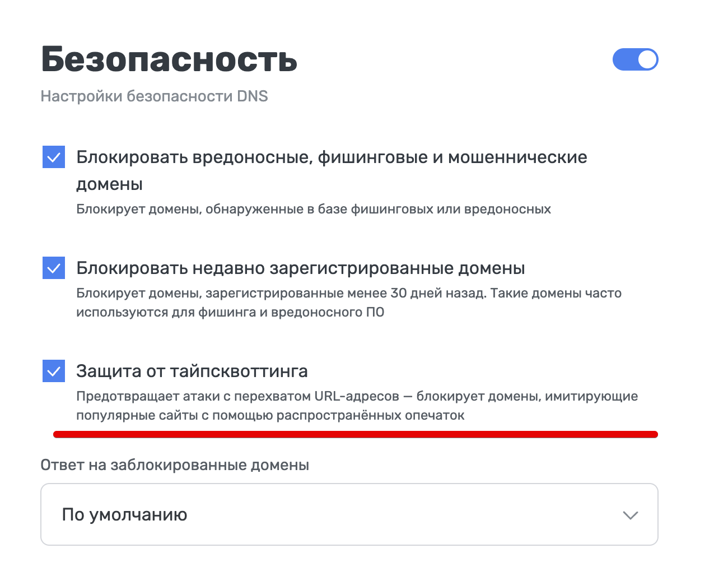
Task: Click the Настройки безопасности DNS subtitle
Action: coord(153,96)
